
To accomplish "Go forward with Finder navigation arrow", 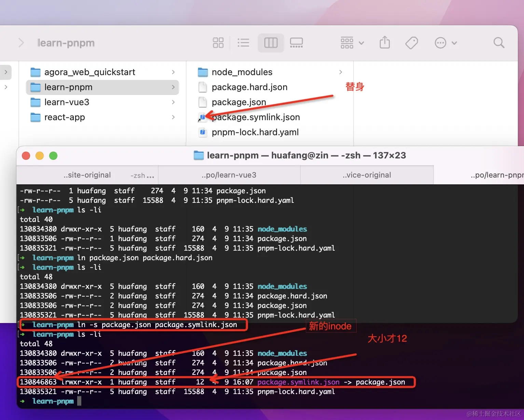I will click(21, 43).
